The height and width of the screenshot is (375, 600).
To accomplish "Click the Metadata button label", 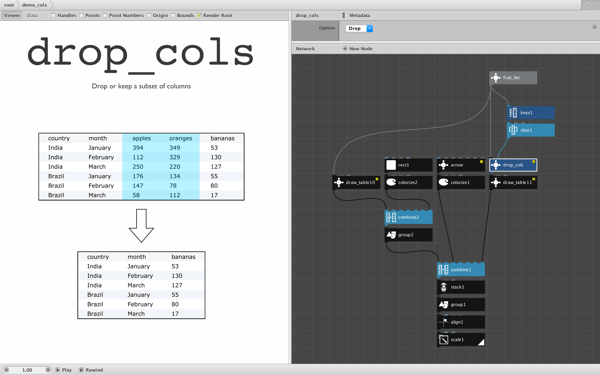I will point(359,15).
